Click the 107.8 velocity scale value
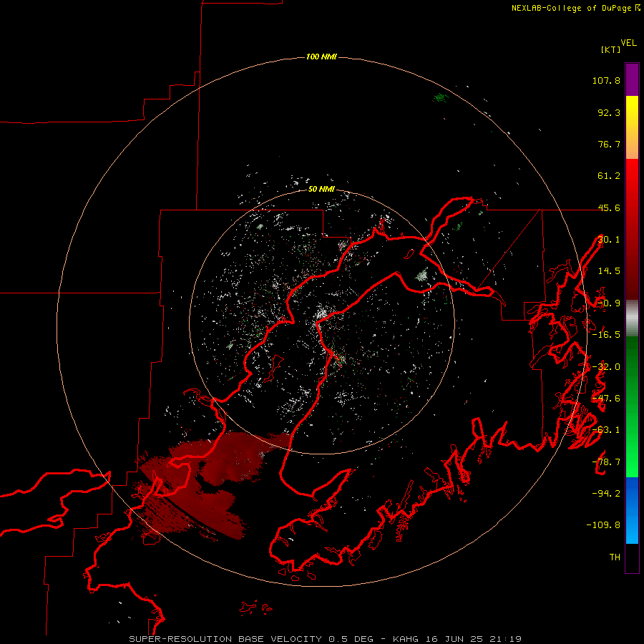Viewport: 644px width, 644px height. coord(606,80)
